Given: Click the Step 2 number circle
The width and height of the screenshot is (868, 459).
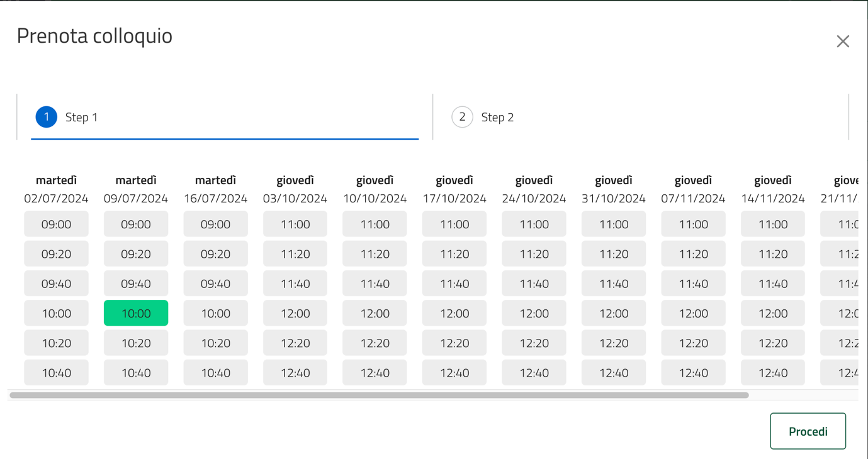Looking at the screenshot, I should pyautogui.click(x=462, y=117).
